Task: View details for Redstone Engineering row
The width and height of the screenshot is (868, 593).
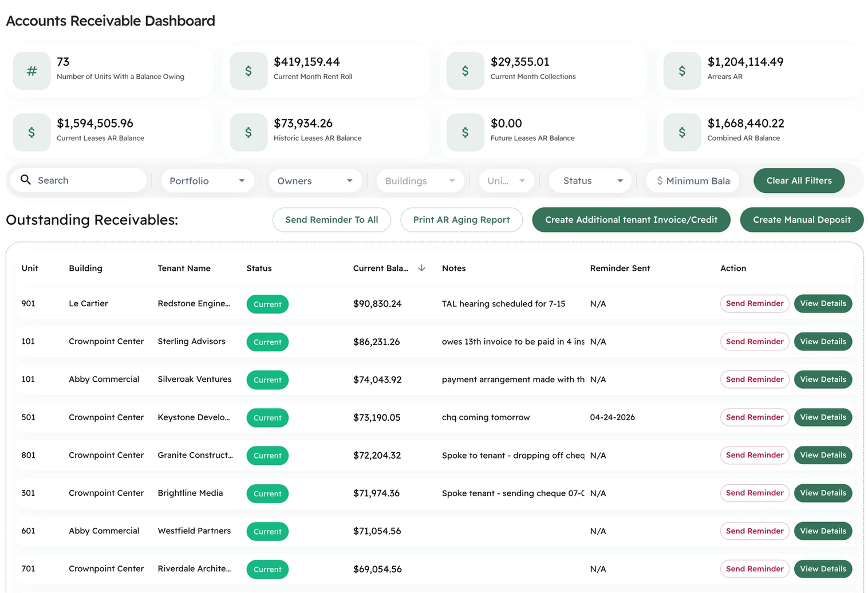Action: (823, 303)
